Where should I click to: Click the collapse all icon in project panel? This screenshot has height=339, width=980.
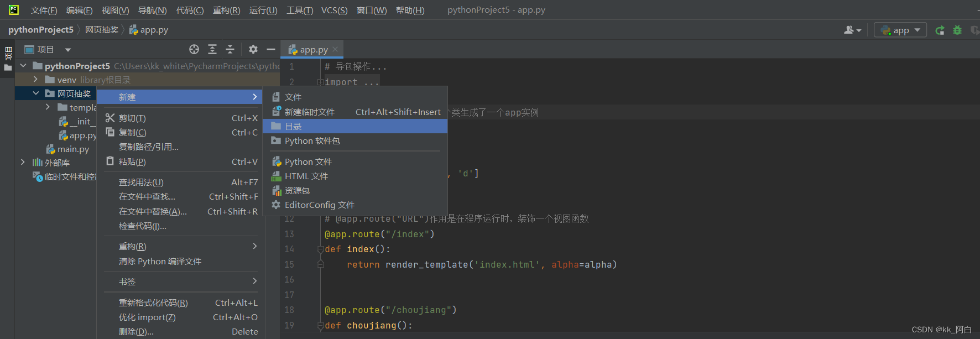(230, 49)
